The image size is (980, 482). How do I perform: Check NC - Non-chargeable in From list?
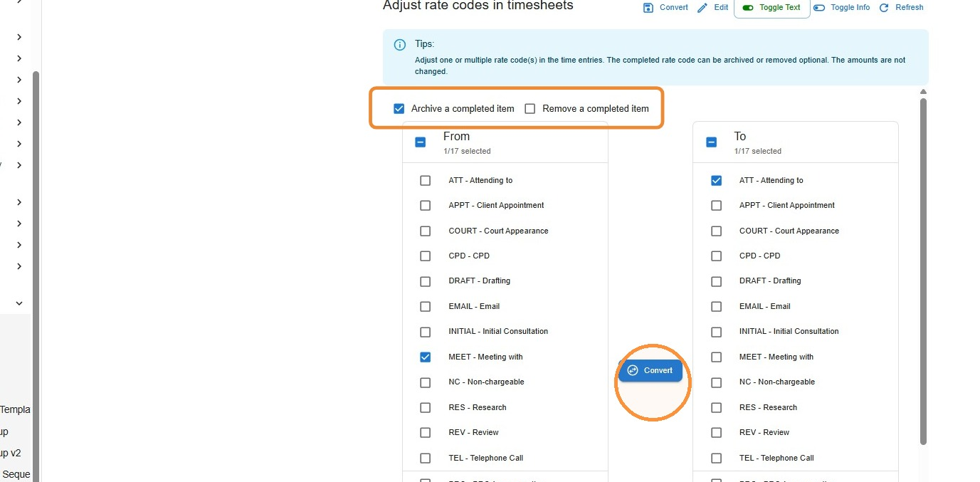(x=426, y=382)
